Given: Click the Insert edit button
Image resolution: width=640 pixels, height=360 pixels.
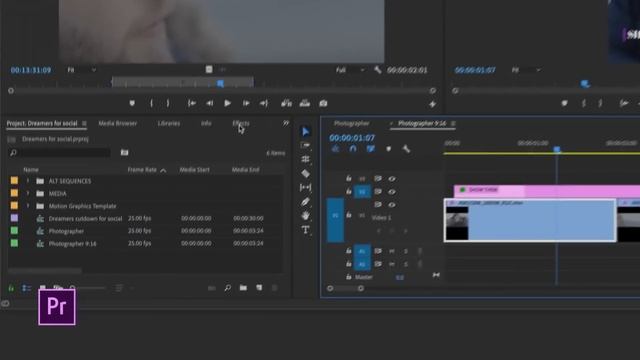Looking at the screenshot, I should [x=287, y=104].
